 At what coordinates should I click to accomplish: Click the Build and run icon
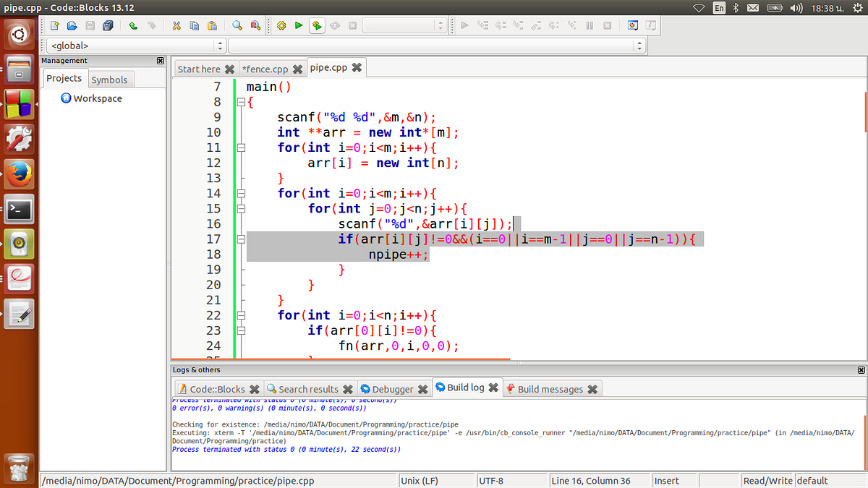point(317,25)
